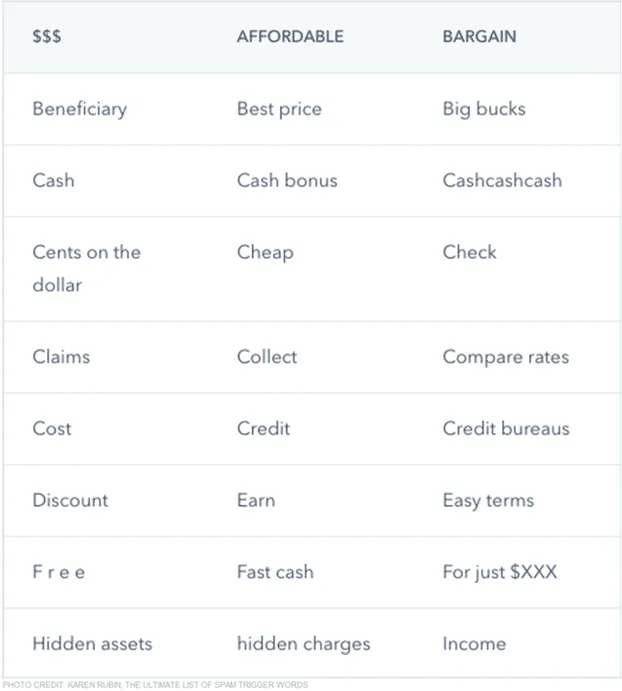Click the $$$ column header
Screen dimensions: 622x691
click(47, 36)
